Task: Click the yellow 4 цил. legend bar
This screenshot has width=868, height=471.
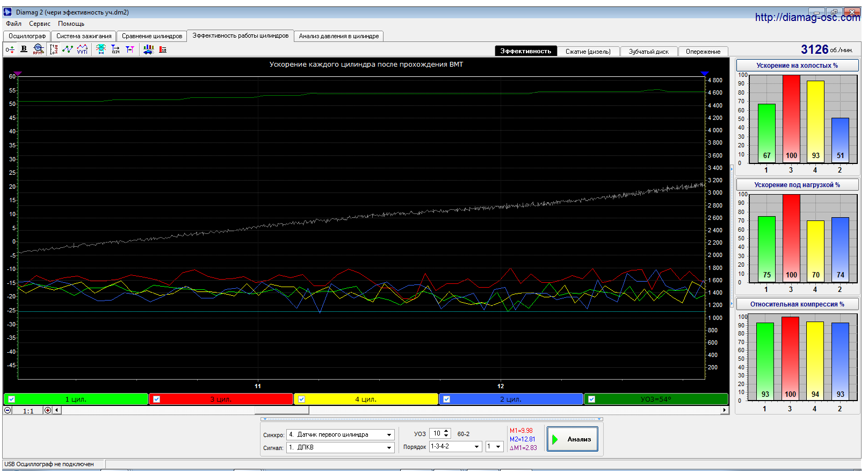Action: 366,399
